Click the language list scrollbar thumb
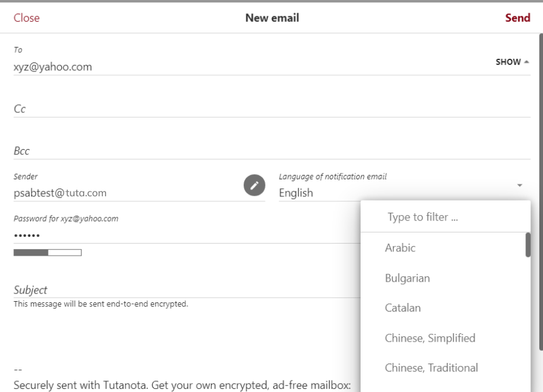 [x=528, y=245]
